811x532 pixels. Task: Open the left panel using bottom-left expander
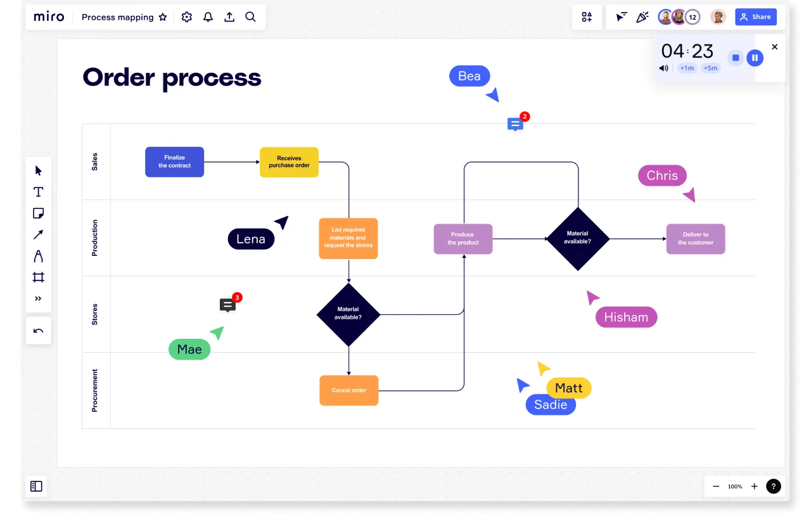point(35,486)
